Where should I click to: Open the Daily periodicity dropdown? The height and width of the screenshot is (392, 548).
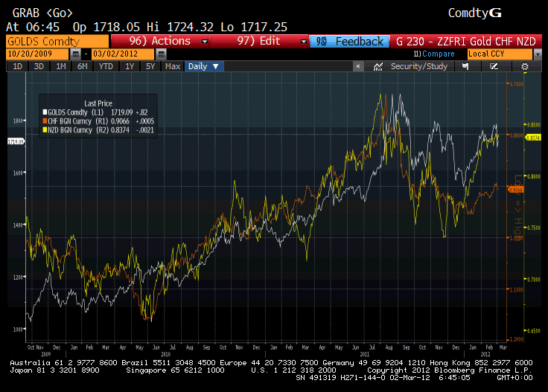tap(203, 66)
